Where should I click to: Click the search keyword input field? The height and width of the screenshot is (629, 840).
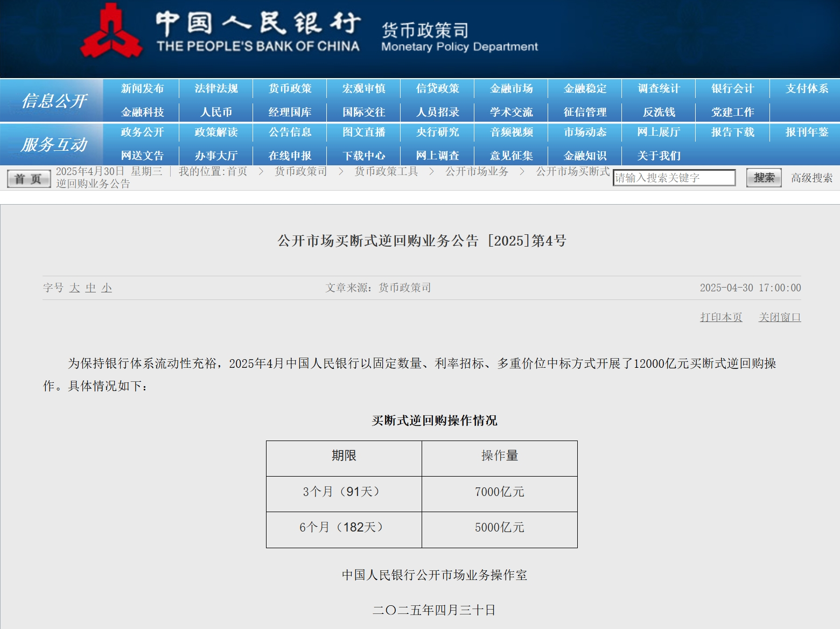(674, 178)
